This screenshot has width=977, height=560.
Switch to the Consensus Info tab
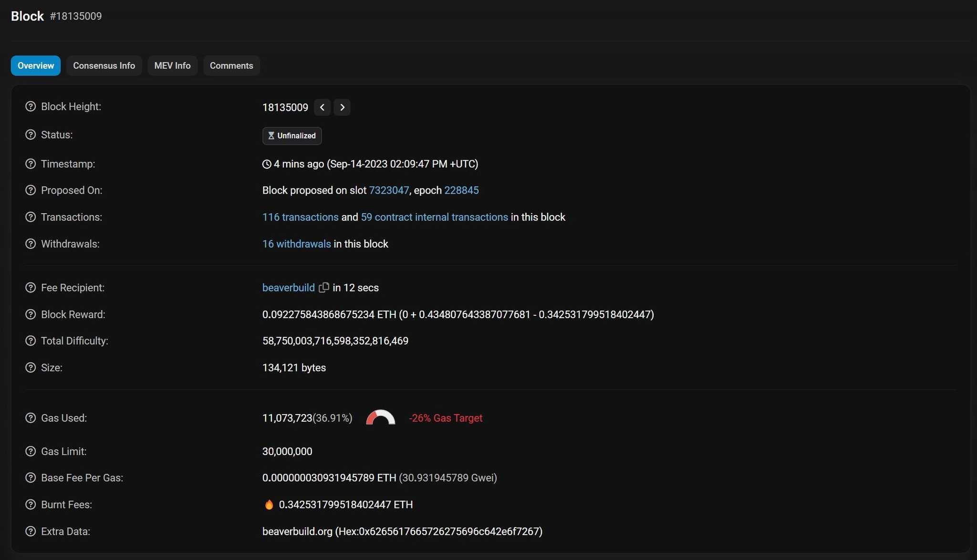click(x=104, y=65)
